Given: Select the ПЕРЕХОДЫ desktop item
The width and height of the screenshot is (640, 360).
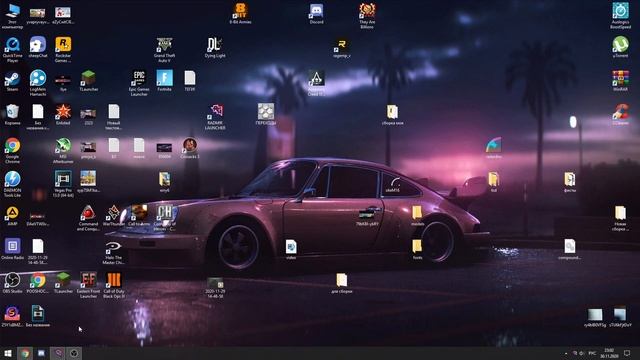Looking at the screenshot, I should pyautogui.click(x=266, y=114).
